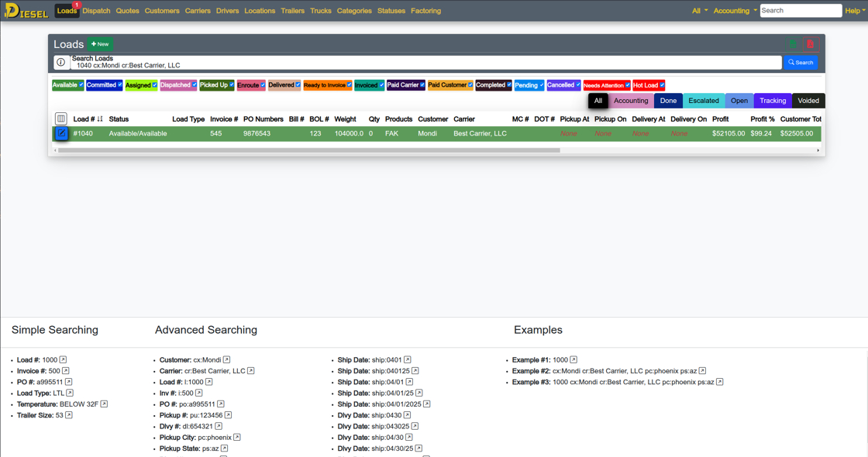The width and height of the screenshot is (868, 457).
Task: Select the Open filter tab
Action: (x=739, y=101)
